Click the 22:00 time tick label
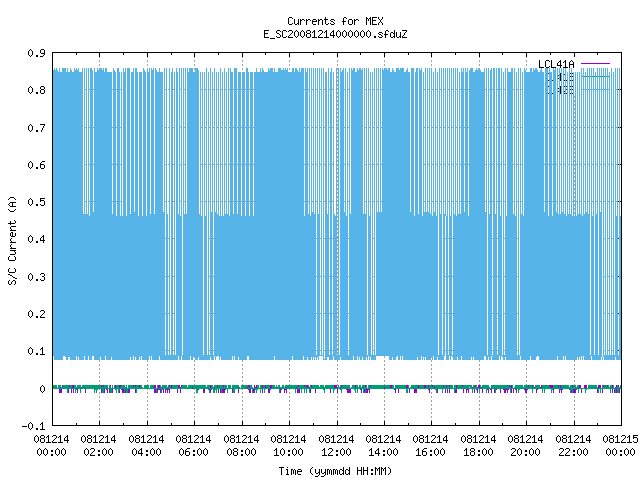Image resolution: width=640 pixels, height=480 pixels. click(573, 446)
